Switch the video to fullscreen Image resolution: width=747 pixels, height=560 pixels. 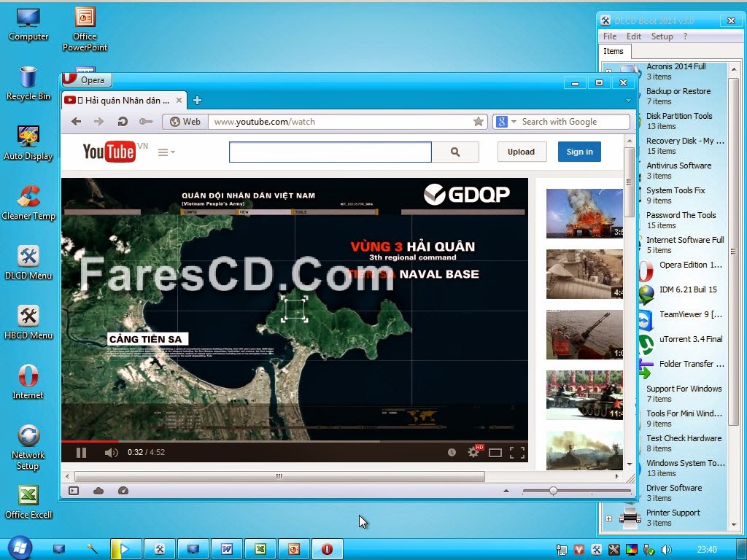pos(517,452)
